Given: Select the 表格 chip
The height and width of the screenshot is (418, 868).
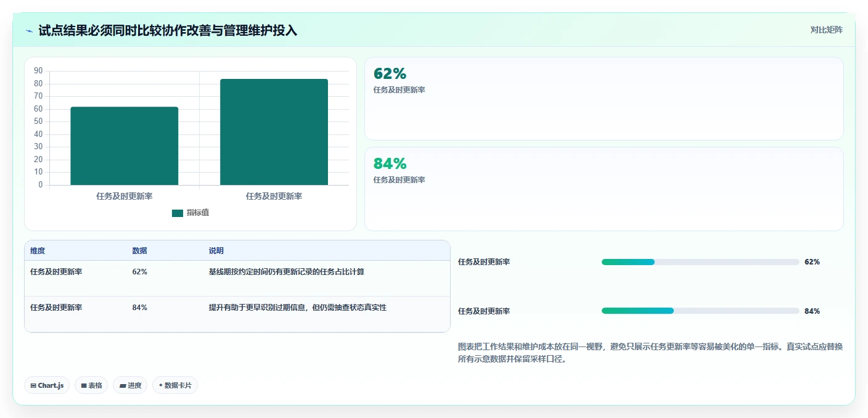Looking at the screenshot, I should 91,385.
